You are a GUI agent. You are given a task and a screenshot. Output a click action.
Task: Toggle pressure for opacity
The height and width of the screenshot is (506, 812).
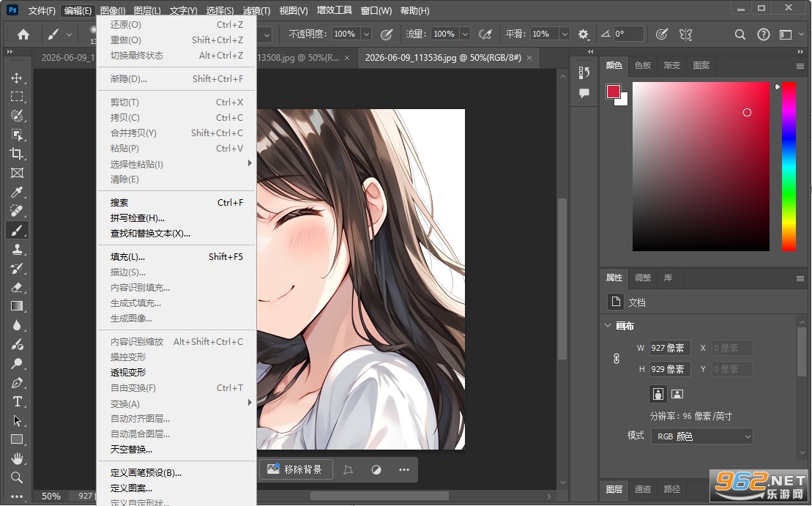(387, 34)
